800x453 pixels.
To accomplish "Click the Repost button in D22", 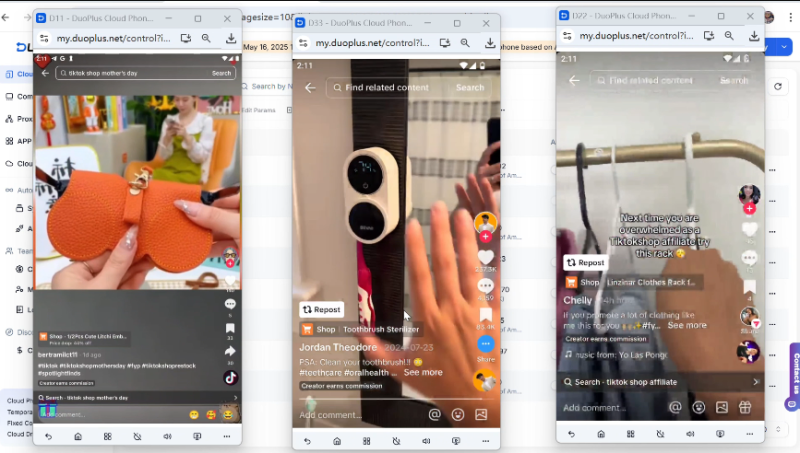I will coord(586,262).
